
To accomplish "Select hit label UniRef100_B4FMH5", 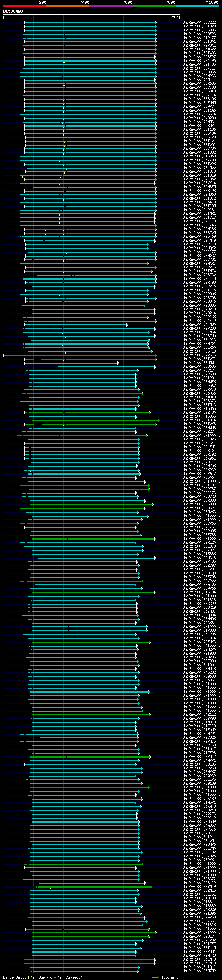I will pos(199,103).
